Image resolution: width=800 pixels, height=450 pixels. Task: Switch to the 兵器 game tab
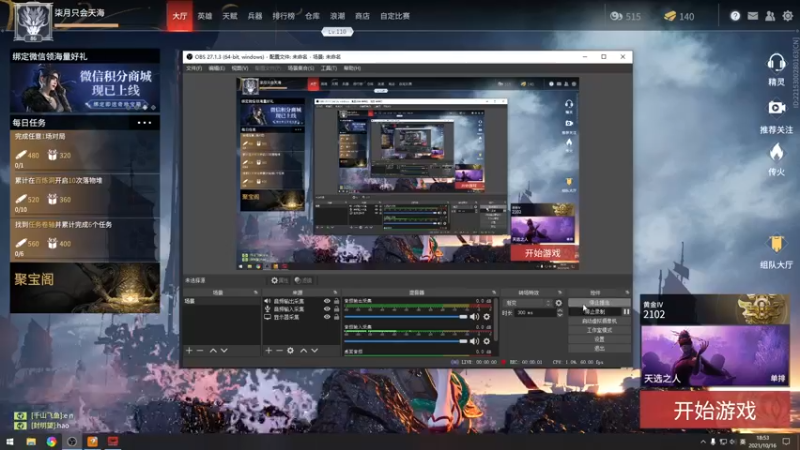pos(255,16)
